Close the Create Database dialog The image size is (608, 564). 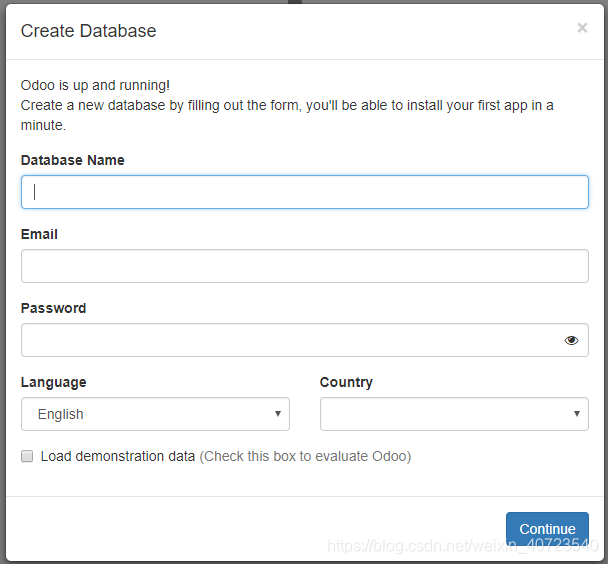582,28
